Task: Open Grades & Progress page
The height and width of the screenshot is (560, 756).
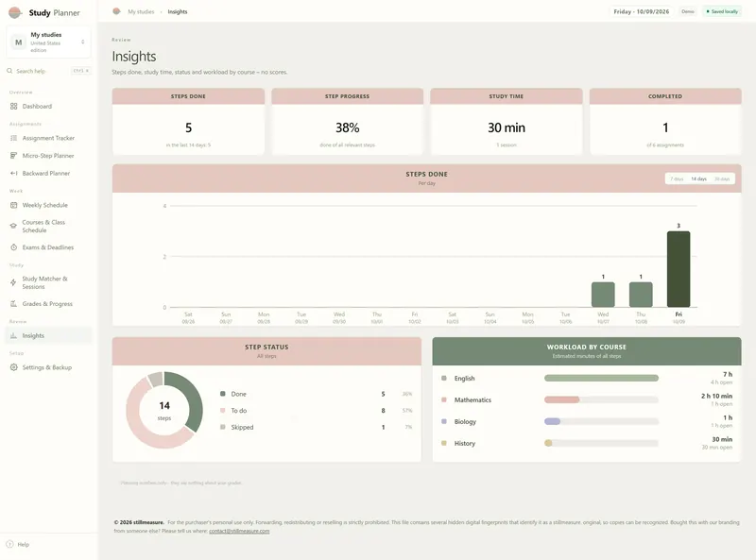Action: tap(48, 304)
